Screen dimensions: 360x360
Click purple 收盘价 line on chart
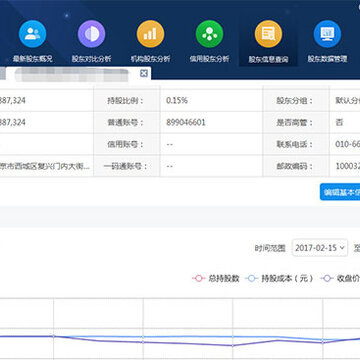187,343
